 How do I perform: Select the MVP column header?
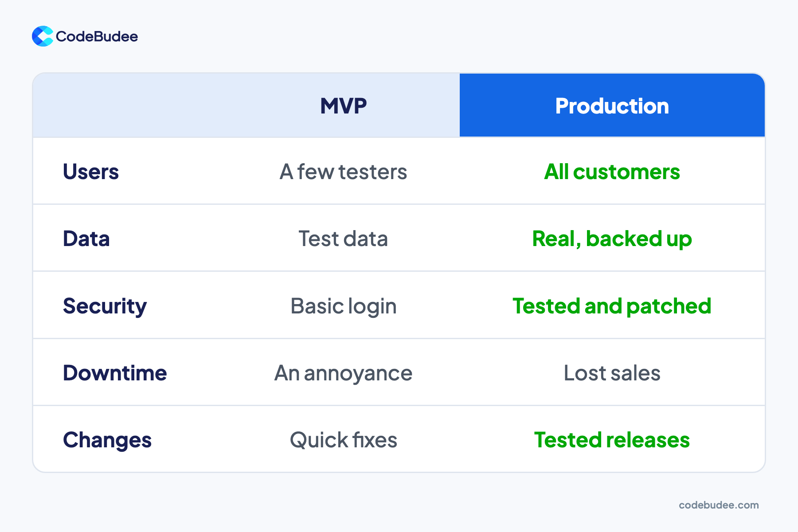[x=344, y=106]
